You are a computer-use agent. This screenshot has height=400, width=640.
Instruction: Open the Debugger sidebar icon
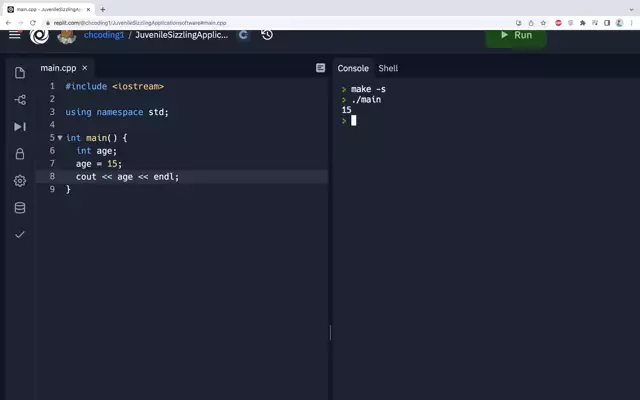(x=20, y=127)
